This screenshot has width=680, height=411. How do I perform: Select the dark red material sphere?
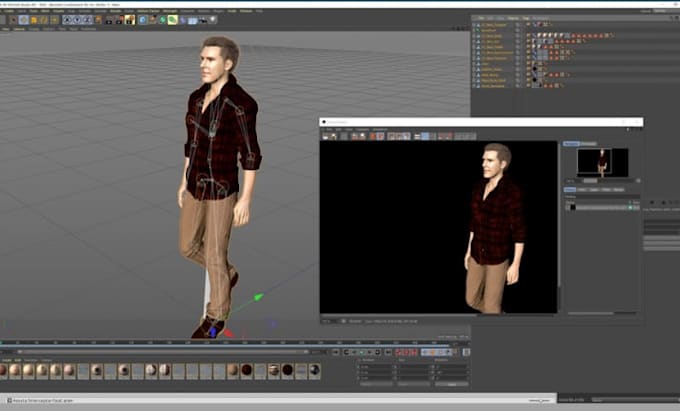[x=246, y=370]
